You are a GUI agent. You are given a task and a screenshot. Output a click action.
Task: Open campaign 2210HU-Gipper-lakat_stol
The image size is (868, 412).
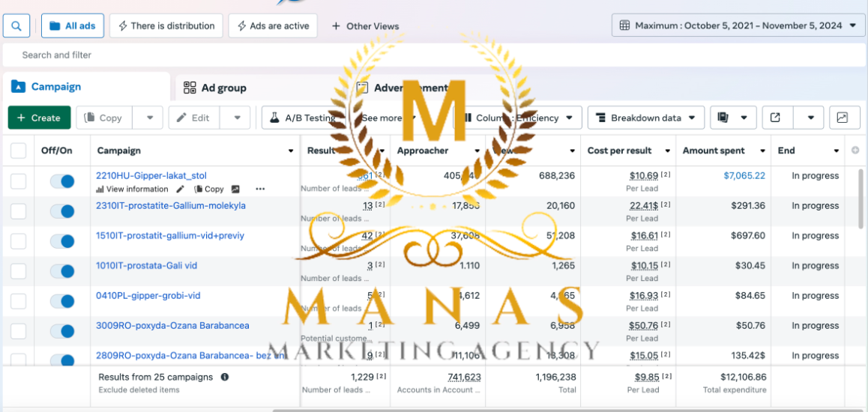pyautogui.click(x=151, y=176)
